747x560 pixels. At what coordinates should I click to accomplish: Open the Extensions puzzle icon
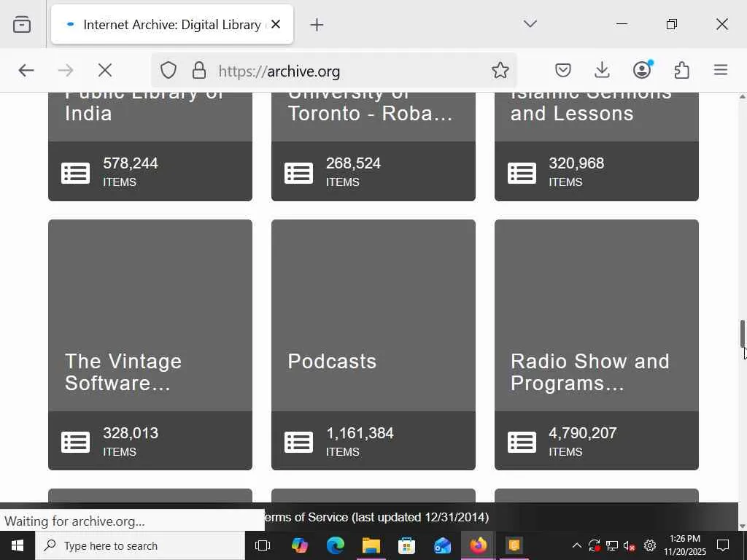tap(681, 70)
